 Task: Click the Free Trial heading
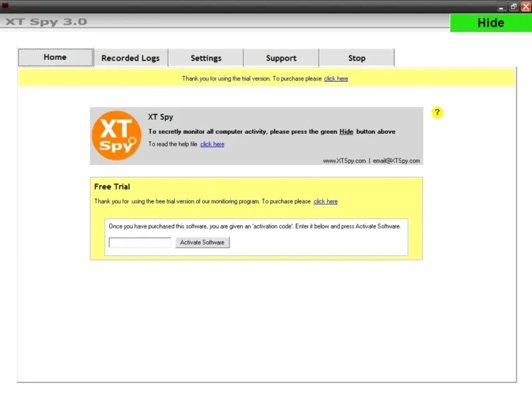(x=112, y=187)
